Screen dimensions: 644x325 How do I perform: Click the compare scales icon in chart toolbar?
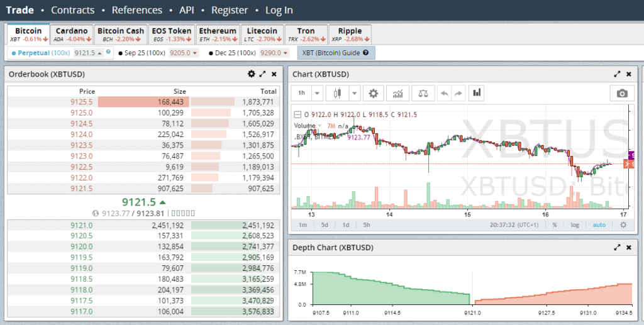(x=423, y=93)
